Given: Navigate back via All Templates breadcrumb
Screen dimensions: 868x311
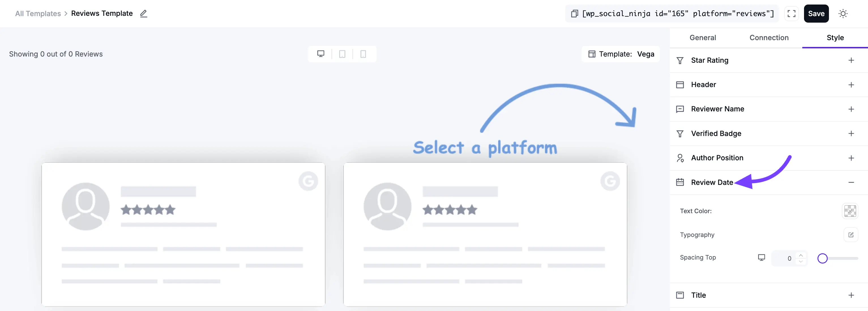Looking at the screenshot, I should [38, 14].
